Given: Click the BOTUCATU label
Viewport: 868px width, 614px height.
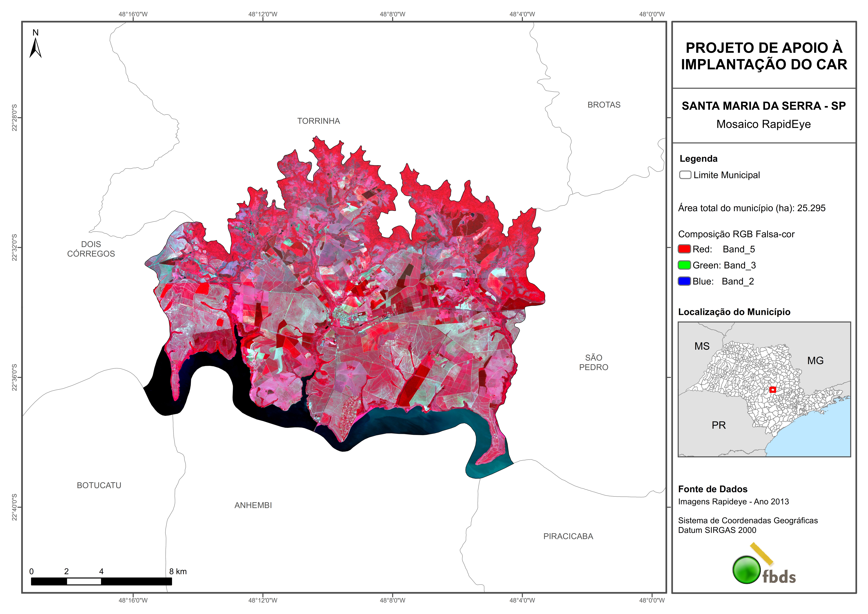Looking at the screenshot, I should point(99,485).
